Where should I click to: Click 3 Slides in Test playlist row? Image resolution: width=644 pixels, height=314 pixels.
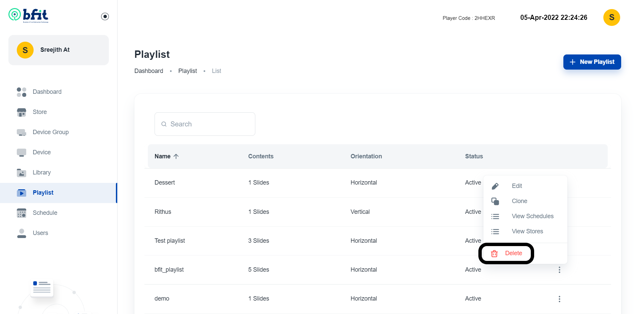259,241
